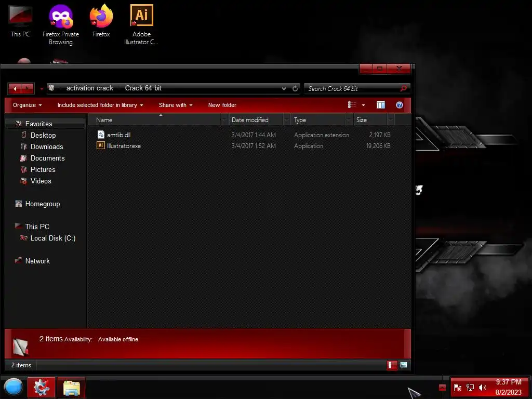
Task: Select the amtlib.dll file
Action: click(118, 135)
